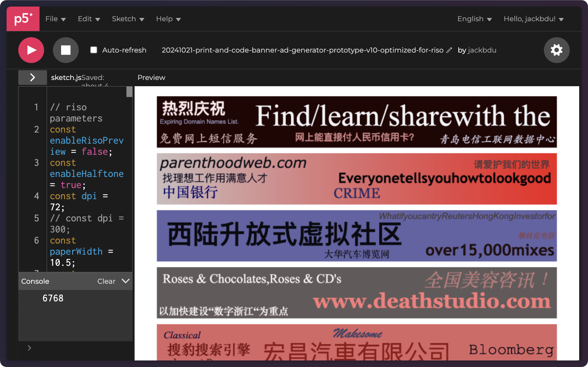Click the code editor scrollbar thumb
The image size is (588, 367).
pos(129,92)
